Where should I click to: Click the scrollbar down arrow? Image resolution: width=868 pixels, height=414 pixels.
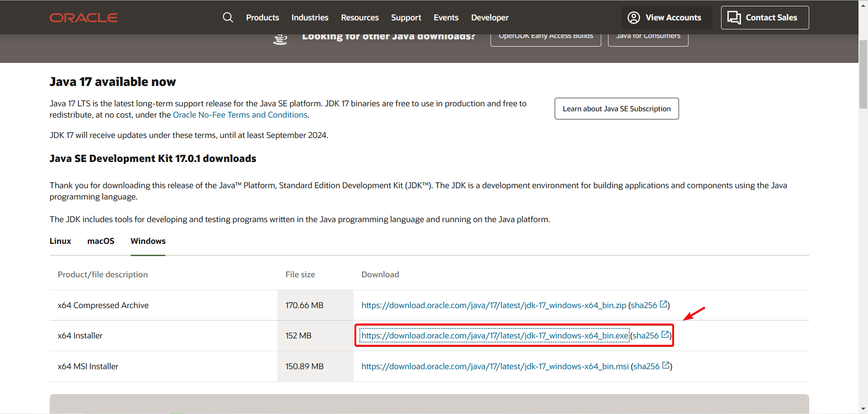(863, 409)
